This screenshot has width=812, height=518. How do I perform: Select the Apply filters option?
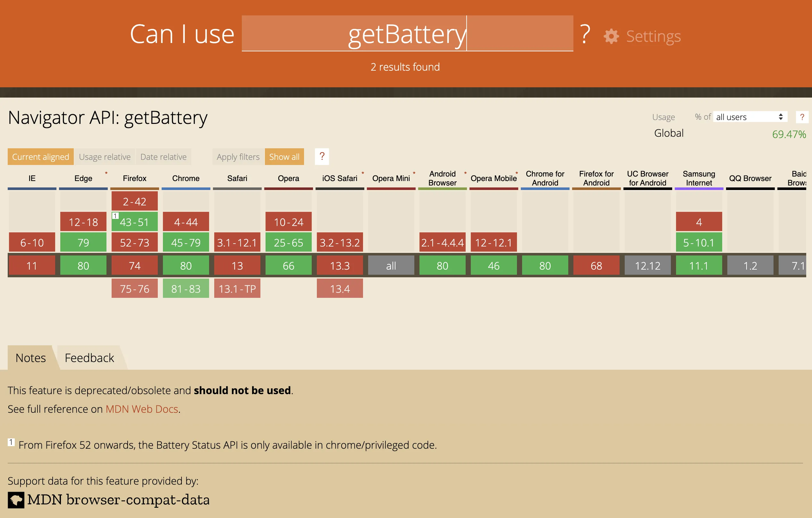point(238,157)
